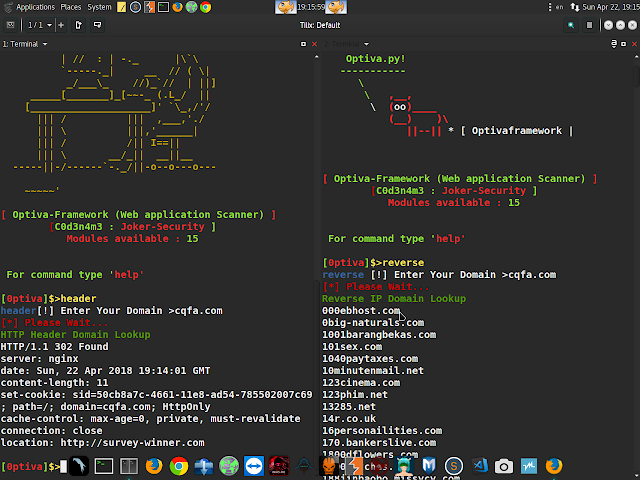This screenshot has height=480, width=640.
Task: Toggle maximize on the second terminal pane
Action: coord(623,44)
